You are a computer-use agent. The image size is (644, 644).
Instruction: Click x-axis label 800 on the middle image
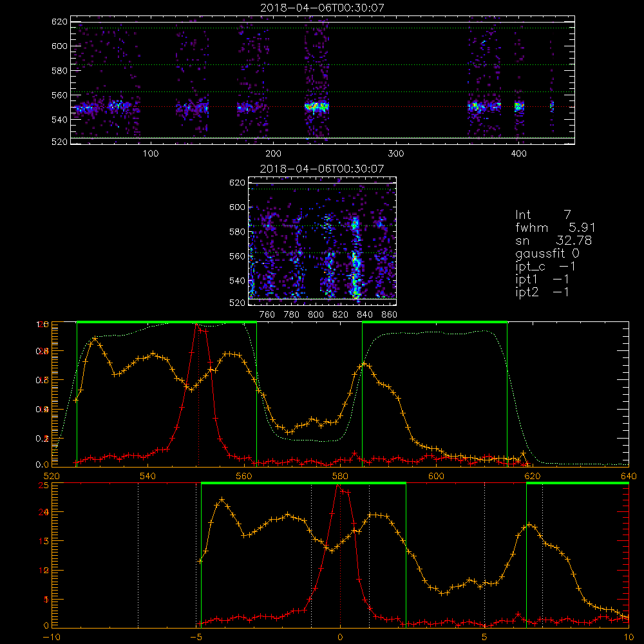click(316, 315)
